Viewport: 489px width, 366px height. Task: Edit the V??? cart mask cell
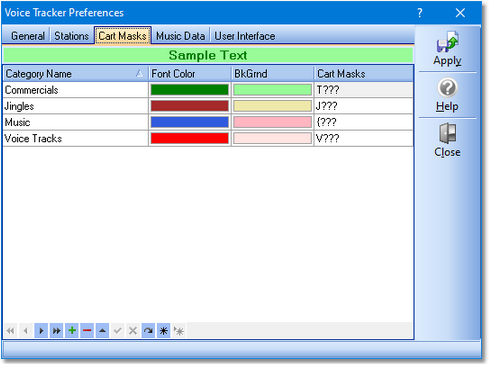point(363,138)
